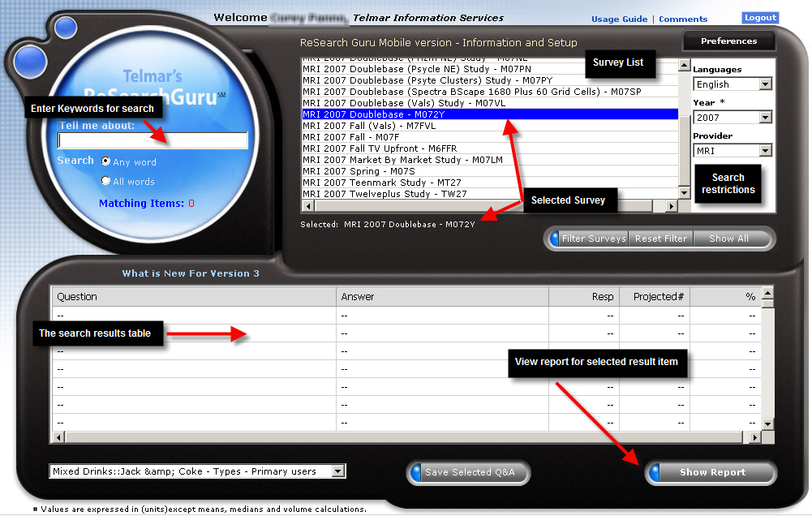Click the results table scroll-right arrow

point(755,438)
